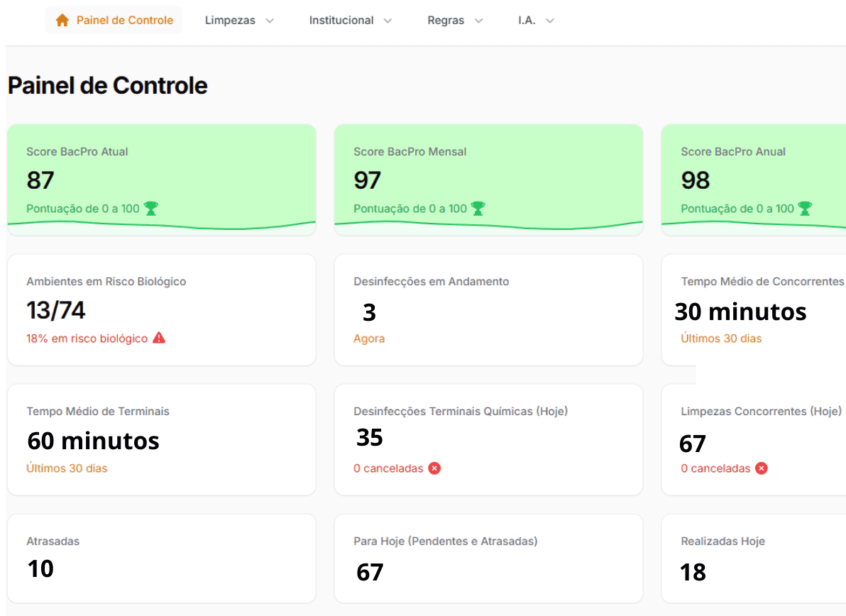Click the '18% em risco biológico' text

pyautogui.click(x=87, y=339)
